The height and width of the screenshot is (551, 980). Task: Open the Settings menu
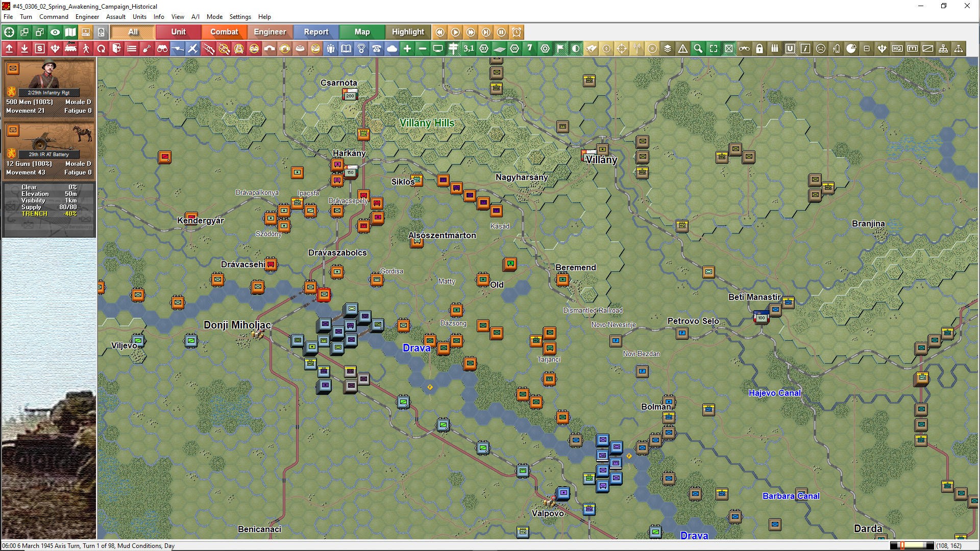[240, 17]
